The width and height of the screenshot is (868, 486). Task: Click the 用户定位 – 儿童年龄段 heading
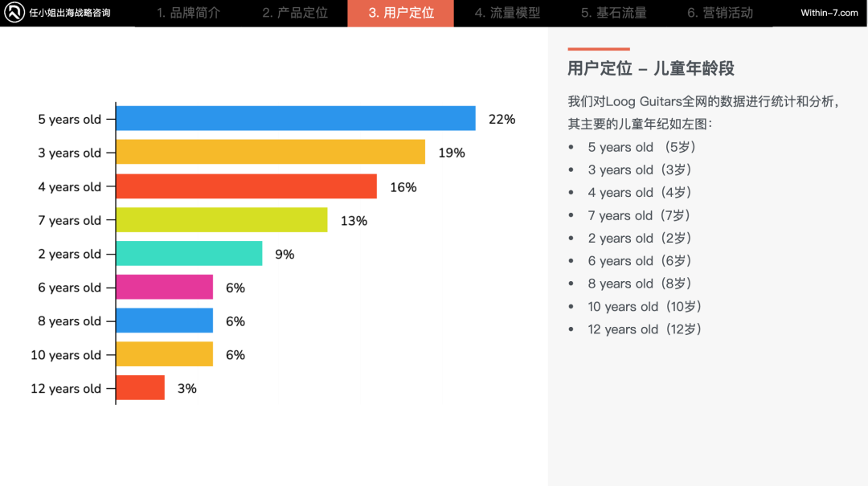pyautogui.click(x=650, y=68)
